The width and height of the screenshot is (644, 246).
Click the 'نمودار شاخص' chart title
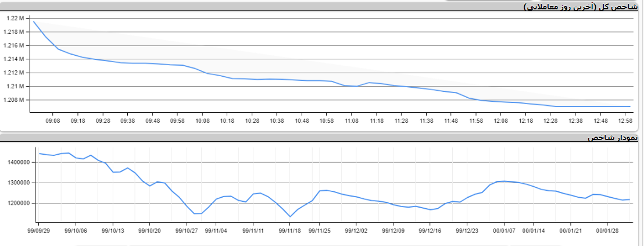(613, 137)
